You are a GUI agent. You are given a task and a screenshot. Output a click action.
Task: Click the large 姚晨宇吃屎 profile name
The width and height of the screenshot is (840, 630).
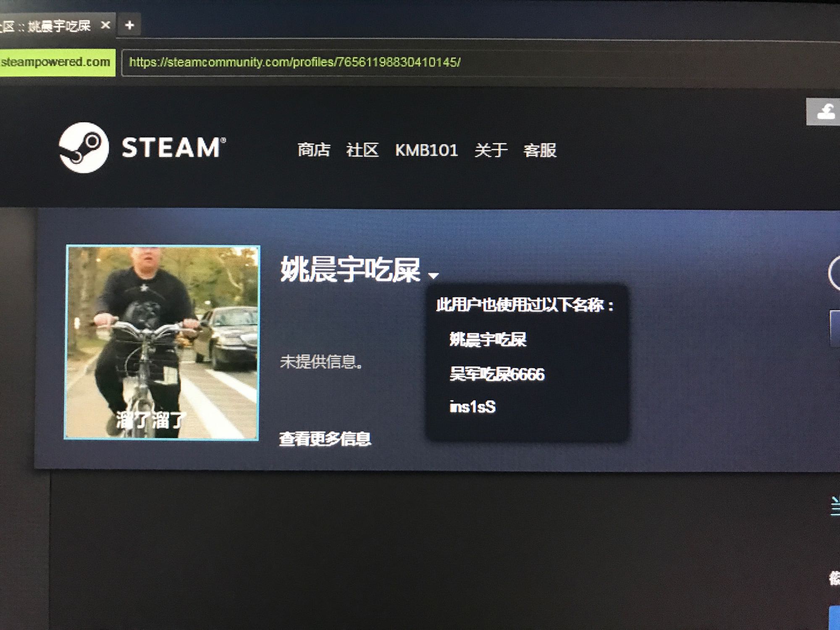click(350, 270)
